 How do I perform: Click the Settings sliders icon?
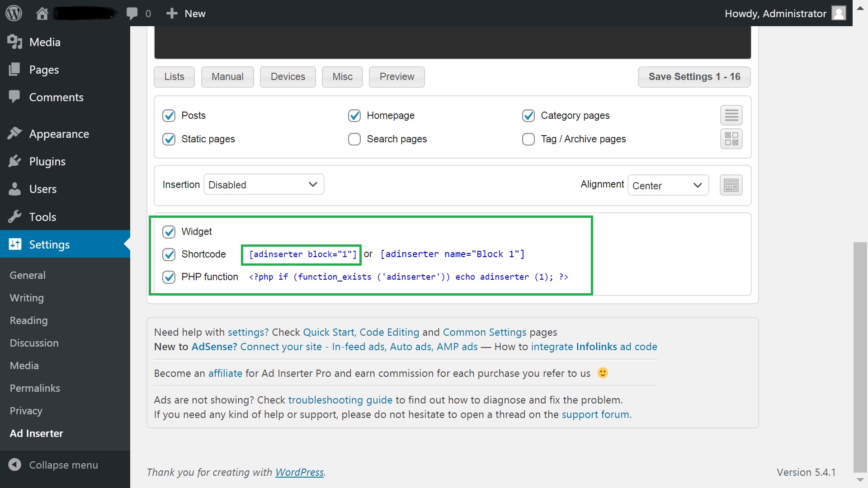tap(15, 244)
